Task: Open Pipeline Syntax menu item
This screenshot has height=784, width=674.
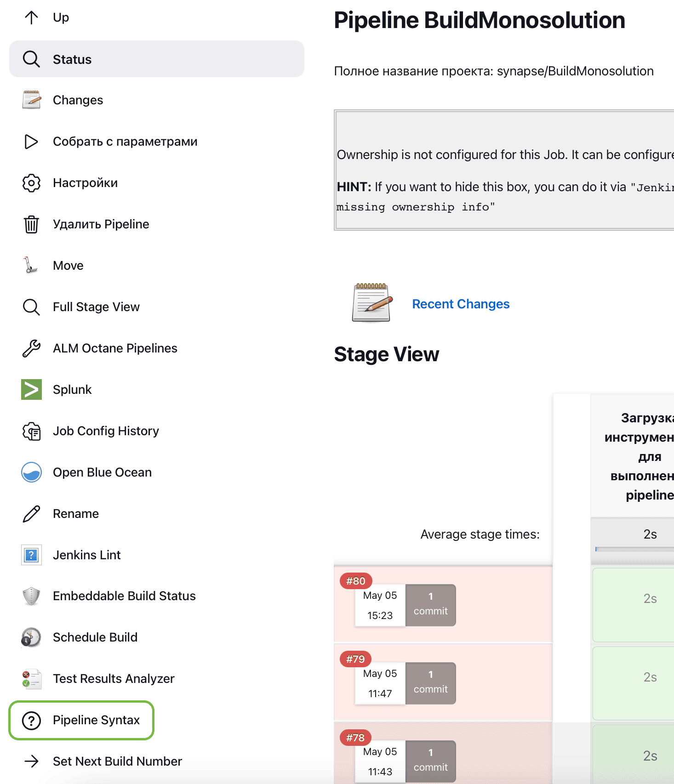Action: point(96,720)
